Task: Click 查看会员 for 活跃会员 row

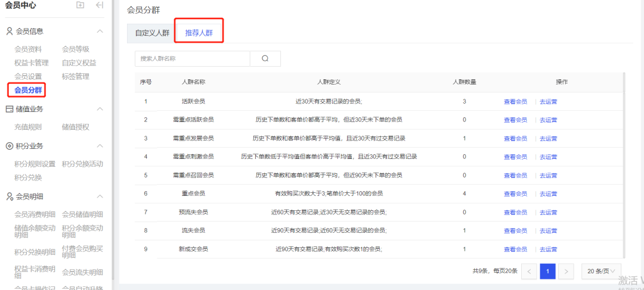Action: (515, 102)
